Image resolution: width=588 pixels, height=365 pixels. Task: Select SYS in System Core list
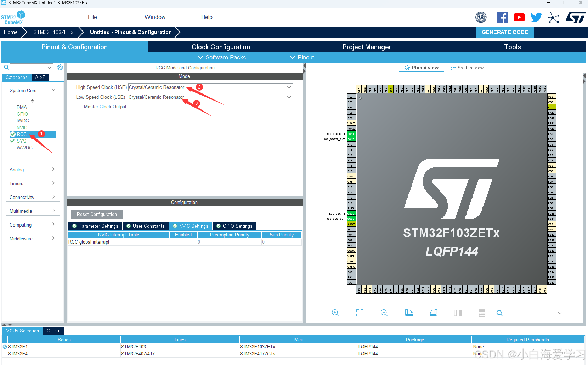[21, 141]
